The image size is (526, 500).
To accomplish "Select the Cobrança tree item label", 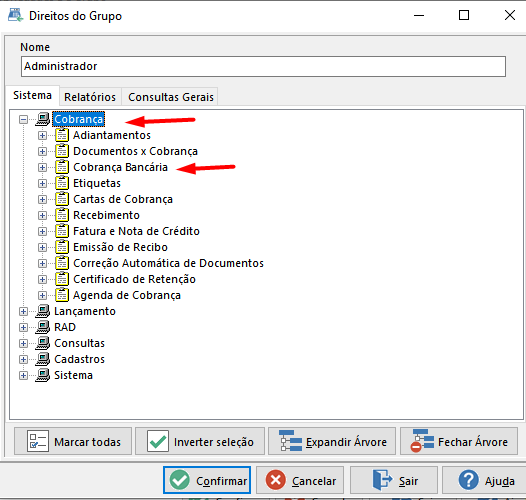I will click(78, 119).
